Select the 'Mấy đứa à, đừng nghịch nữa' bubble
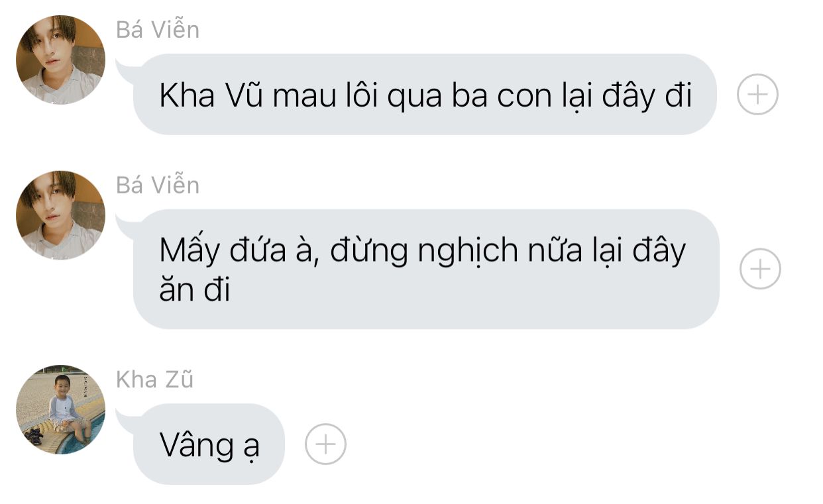823x504 pixels. [x=426, y=269]
